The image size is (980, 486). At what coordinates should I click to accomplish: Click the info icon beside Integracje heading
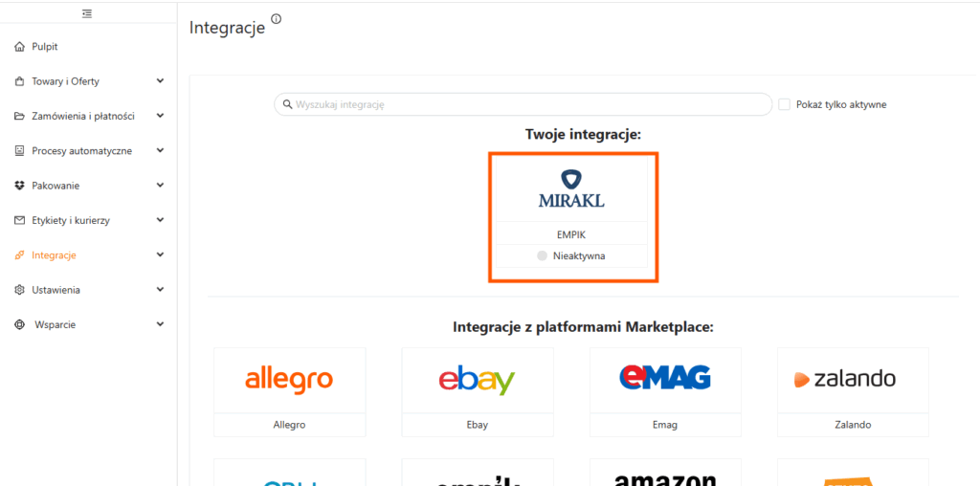point(277,19)
